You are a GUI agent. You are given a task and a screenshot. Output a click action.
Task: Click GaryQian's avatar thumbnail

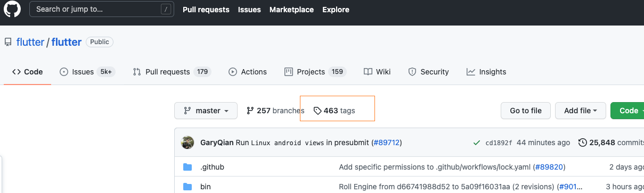[188, 142]
